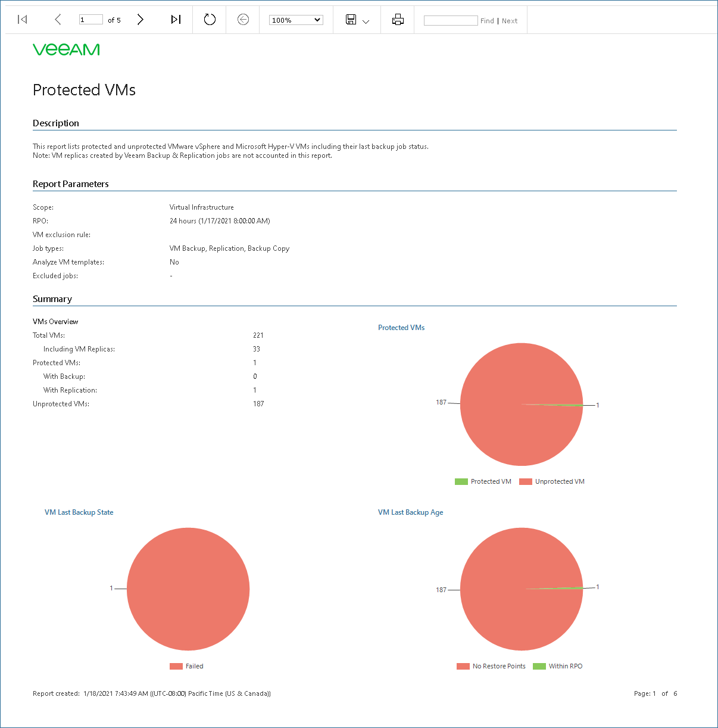Click the Within RPO legend swatch
Viewport: 718px width, 728px height.
click(539, 667)
